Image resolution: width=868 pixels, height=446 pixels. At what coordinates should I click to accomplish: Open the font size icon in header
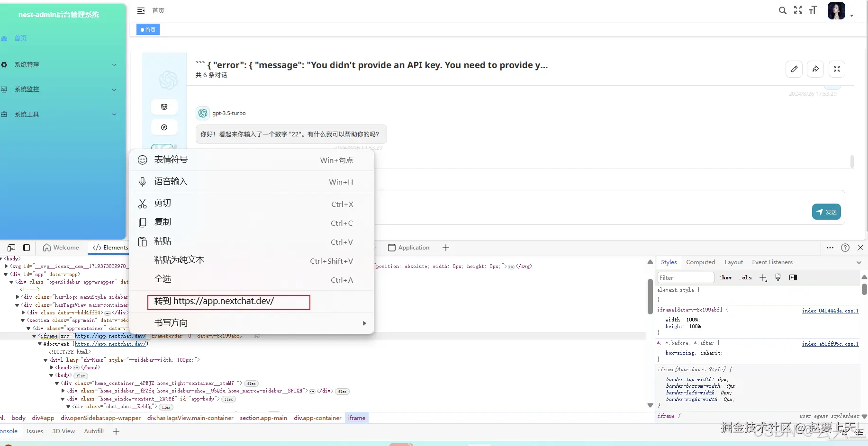click(x=813, y=10)
